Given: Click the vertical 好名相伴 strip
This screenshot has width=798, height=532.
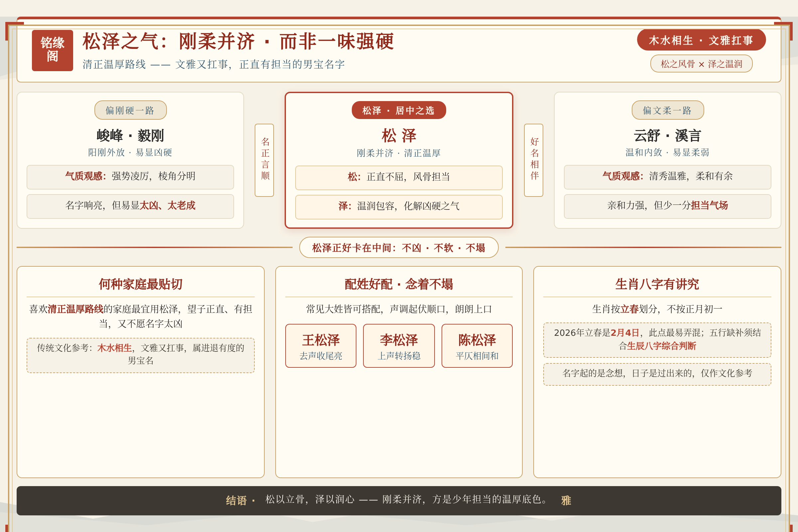Looking at the screenshot, I should coord(533,160).
